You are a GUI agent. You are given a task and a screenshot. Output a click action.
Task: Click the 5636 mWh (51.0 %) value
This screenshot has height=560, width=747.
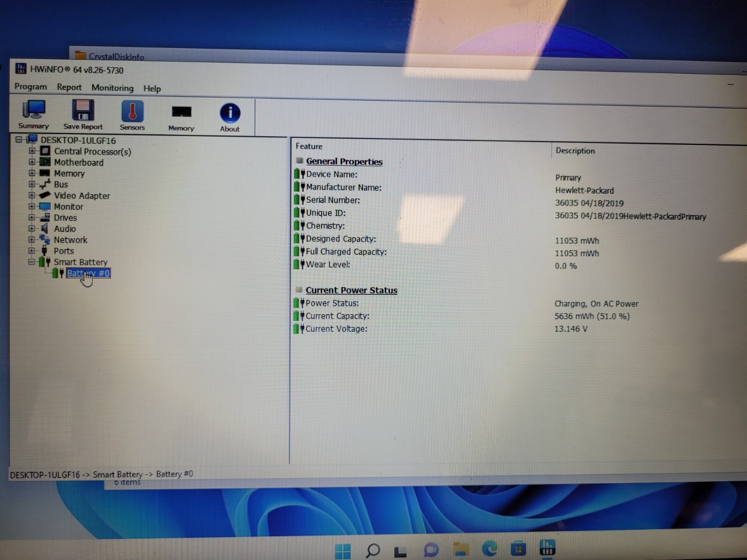pyautogui.click(x=592, y=316)
